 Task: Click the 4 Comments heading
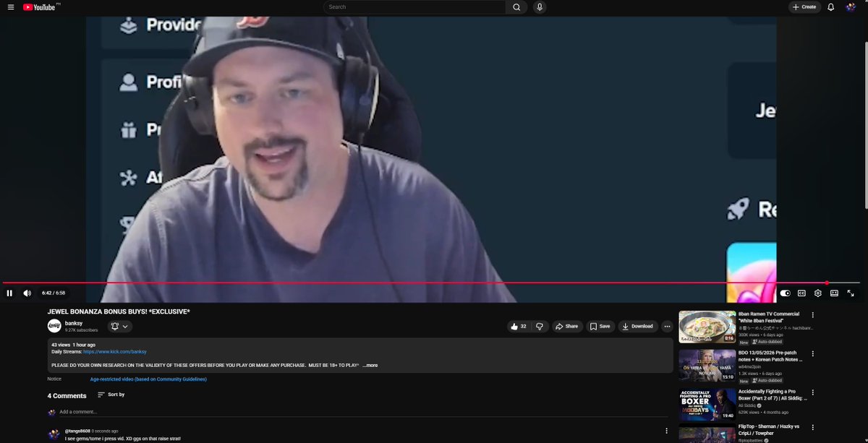pyautogui.click(x=67, y=396)
